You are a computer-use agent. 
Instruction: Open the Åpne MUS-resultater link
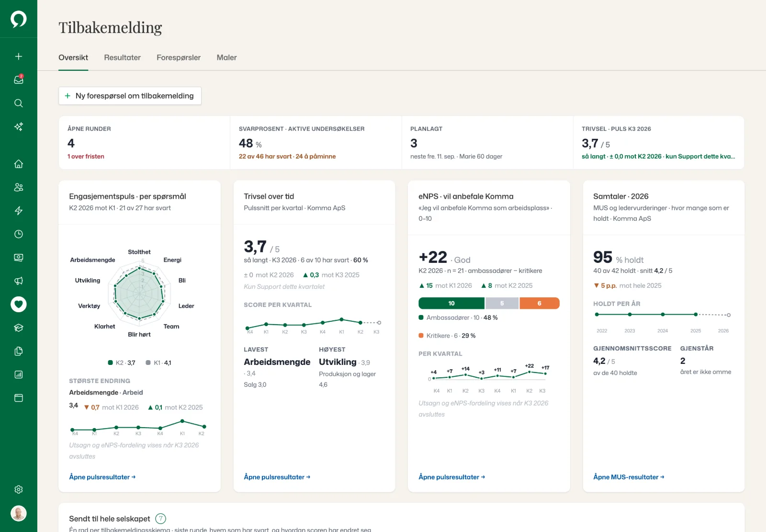coord(629,477)
